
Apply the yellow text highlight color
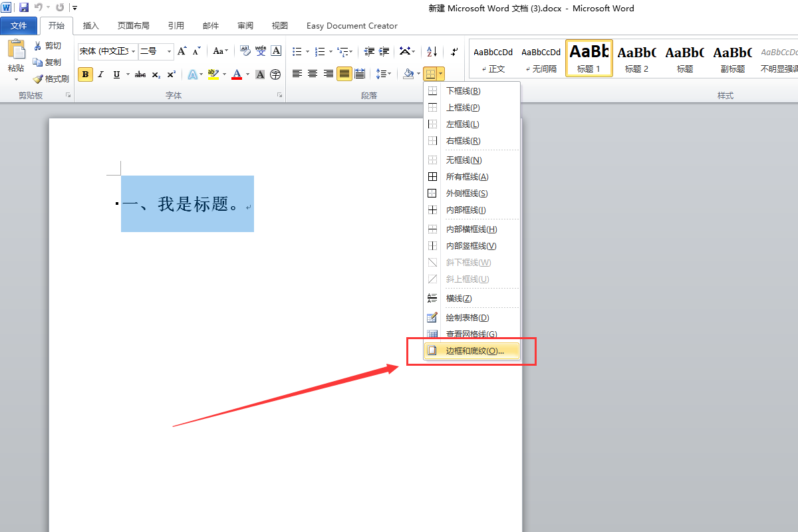point(213,74)
